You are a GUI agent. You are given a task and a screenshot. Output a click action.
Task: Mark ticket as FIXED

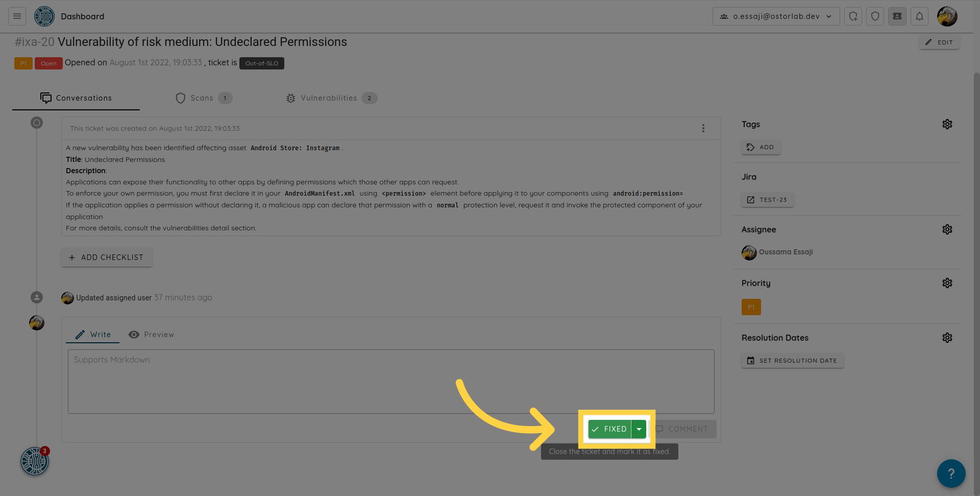coord(609,429)
